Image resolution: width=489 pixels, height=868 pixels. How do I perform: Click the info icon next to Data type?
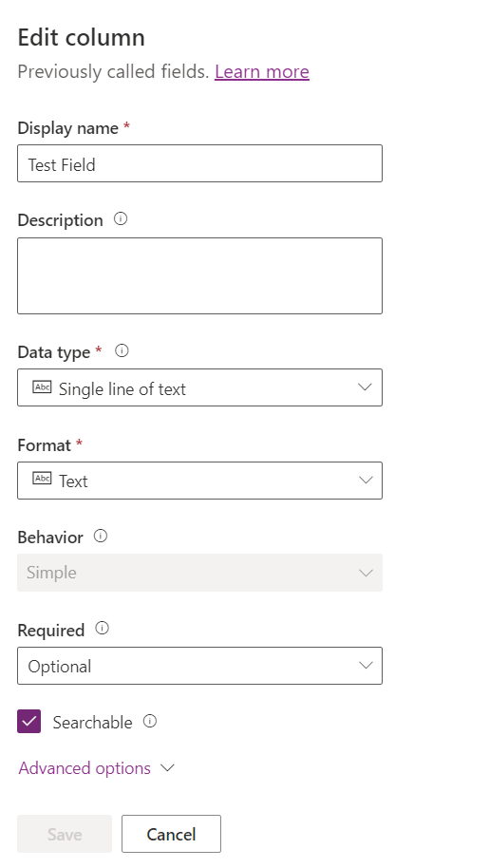(x=122, y=351)
